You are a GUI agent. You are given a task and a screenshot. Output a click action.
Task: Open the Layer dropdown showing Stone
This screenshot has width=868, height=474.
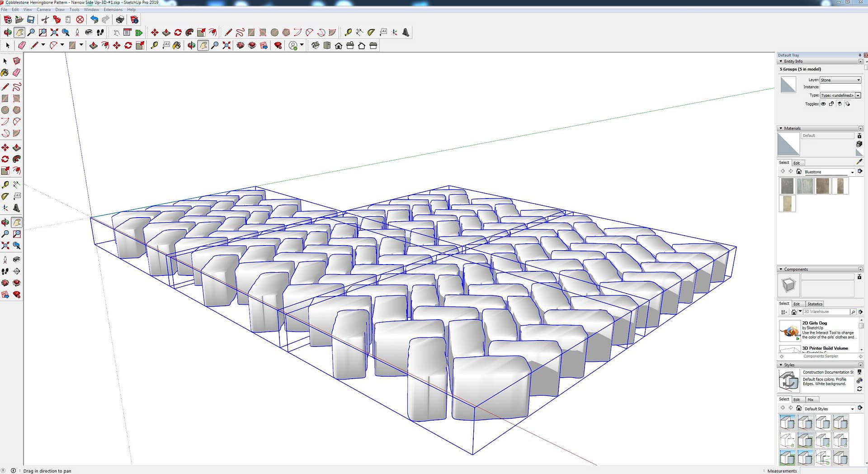(x=840, y=80)
